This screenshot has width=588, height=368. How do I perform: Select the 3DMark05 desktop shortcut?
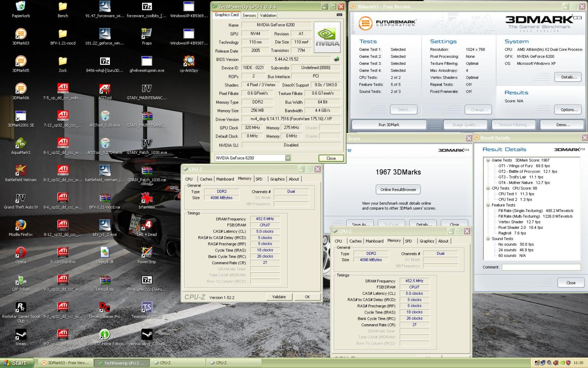click(x=21, y=64)
